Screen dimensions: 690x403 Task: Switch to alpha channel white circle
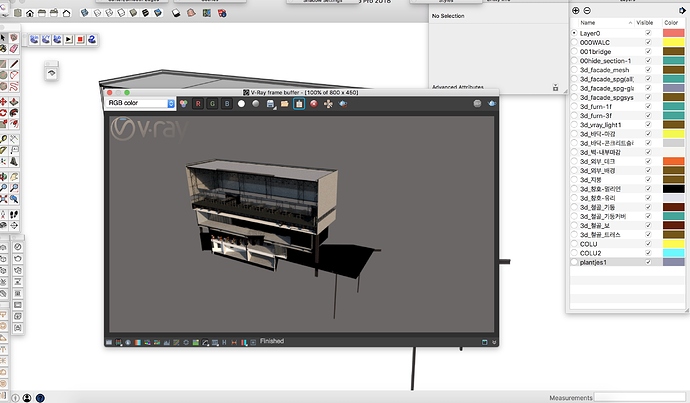pyautogui.click(x=241, y=104)
